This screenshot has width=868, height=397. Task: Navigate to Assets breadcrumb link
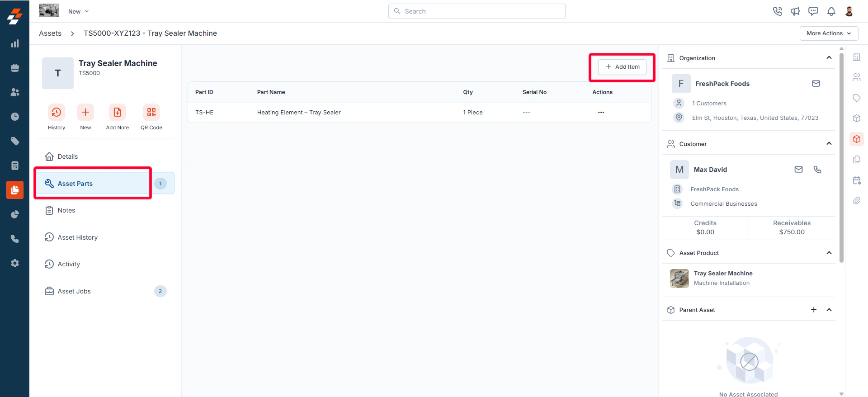tap(50, 33)
